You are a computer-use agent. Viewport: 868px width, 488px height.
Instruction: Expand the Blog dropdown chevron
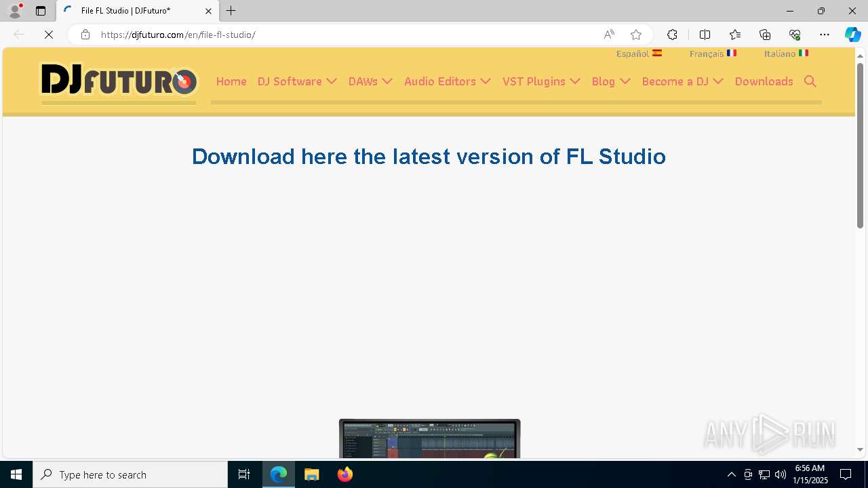tap(625, 81)
